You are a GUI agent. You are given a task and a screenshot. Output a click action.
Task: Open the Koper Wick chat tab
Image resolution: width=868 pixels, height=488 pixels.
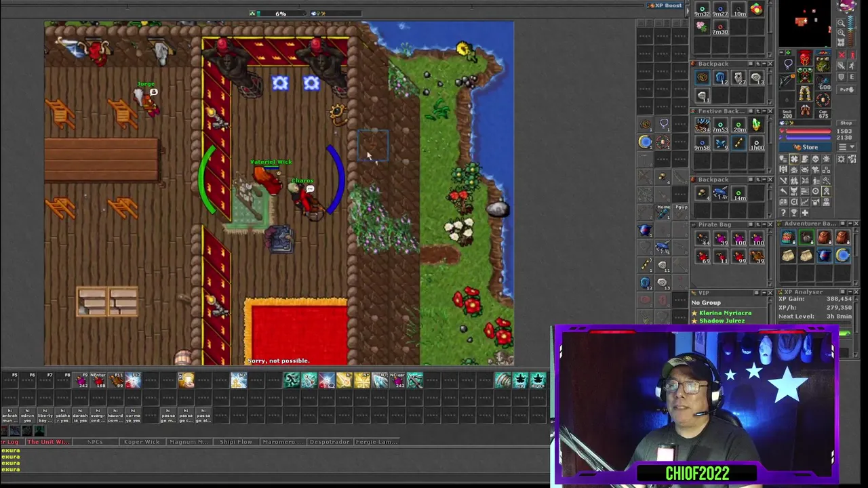(142, 442)
